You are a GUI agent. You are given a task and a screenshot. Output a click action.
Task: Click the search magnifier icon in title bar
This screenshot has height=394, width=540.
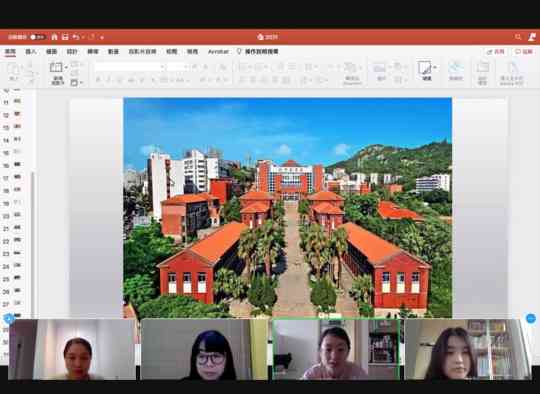(x=518, y=37)
